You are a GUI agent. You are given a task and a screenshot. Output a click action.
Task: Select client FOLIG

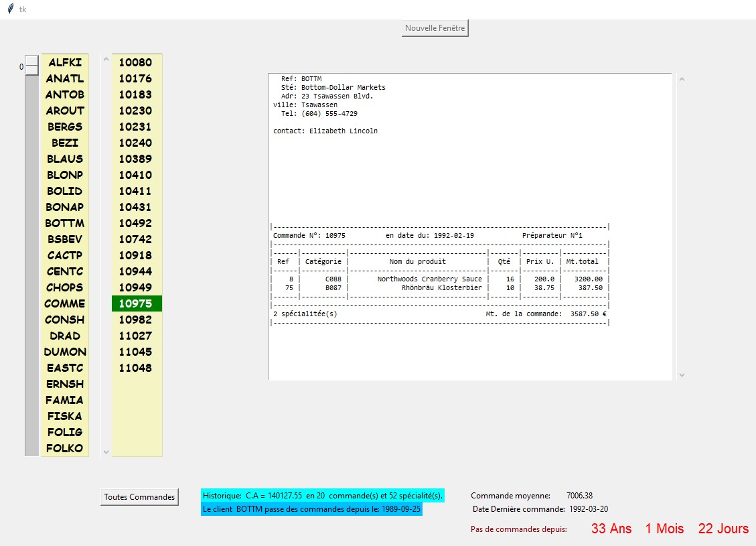(65, 432)
